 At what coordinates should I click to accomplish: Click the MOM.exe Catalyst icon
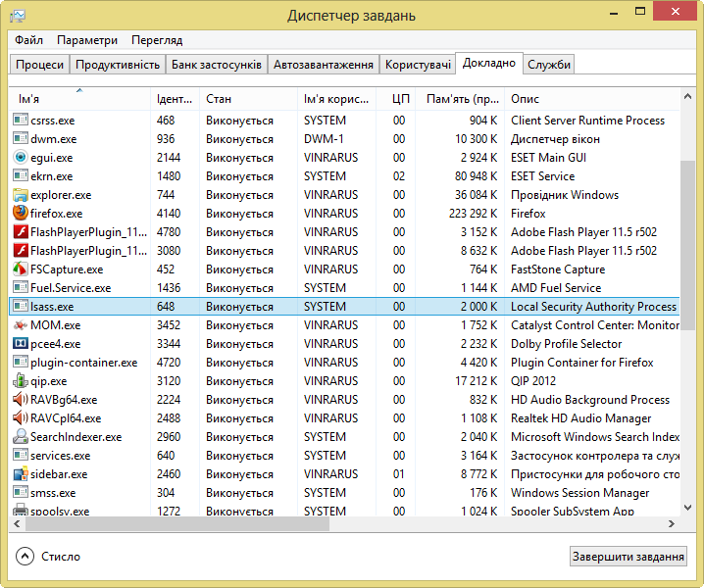pyautogui.click(x=21, y=324)
